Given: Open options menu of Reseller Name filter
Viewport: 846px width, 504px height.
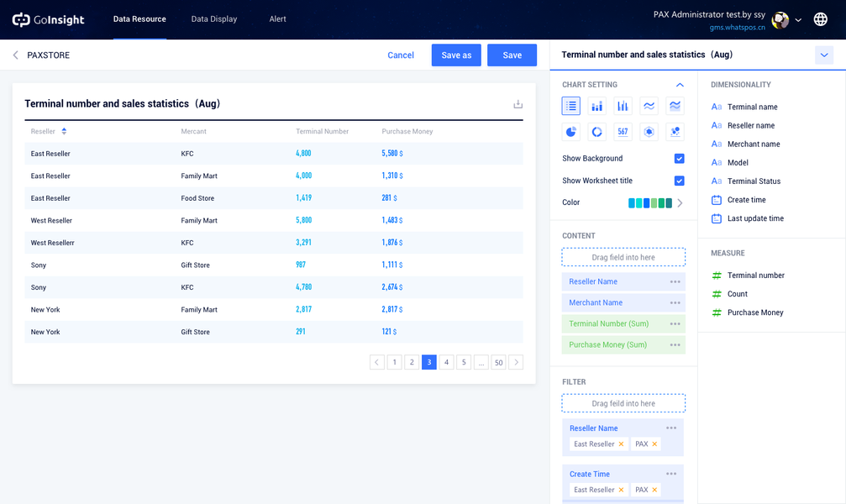Looking at the screenshot, I should [x=671, y=428].
